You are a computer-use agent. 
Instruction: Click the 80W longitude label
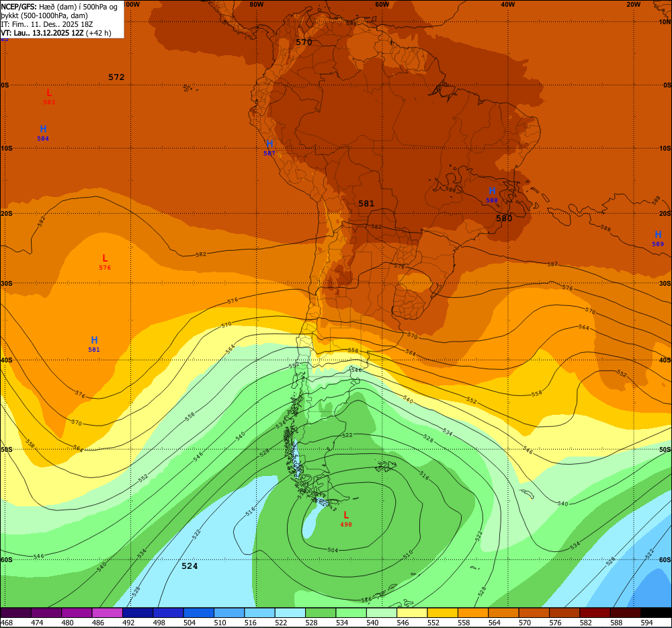(256, 4)
